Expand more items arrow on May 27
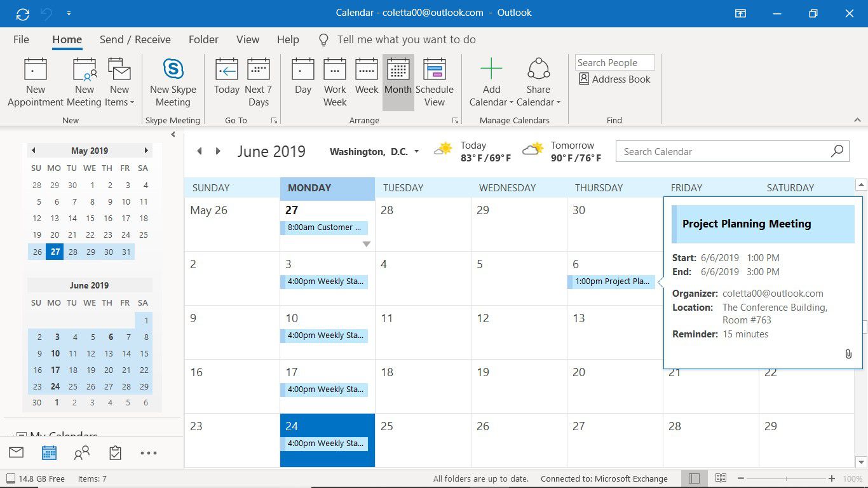Screen dimensions: 868x488 366,244
